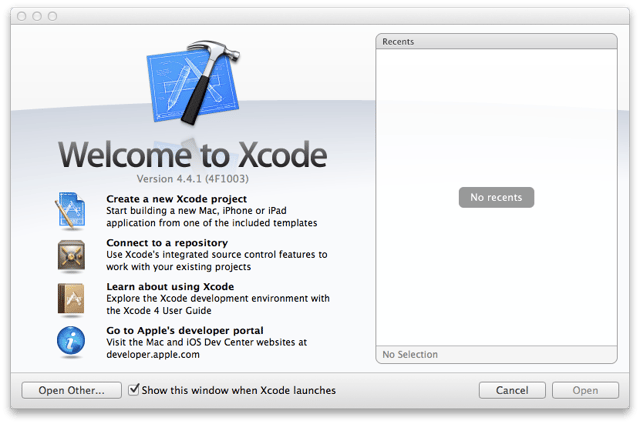
Task: Click the disabled Open button
Action: (585, 391)
